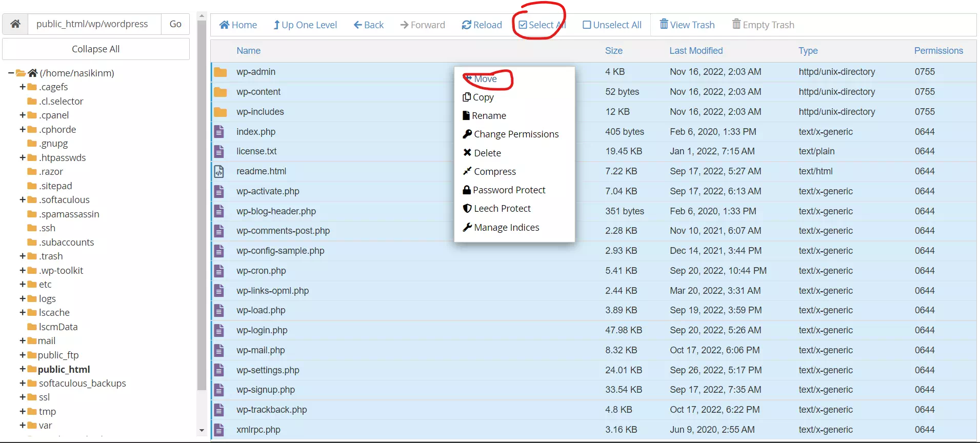980x443 pixels.
Task: Choose Delete from the context menu
Action: coord(482,153)
